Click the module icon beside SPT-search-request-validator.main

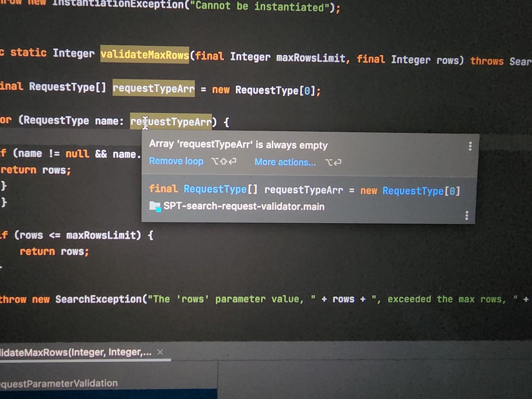click(155, 206)
